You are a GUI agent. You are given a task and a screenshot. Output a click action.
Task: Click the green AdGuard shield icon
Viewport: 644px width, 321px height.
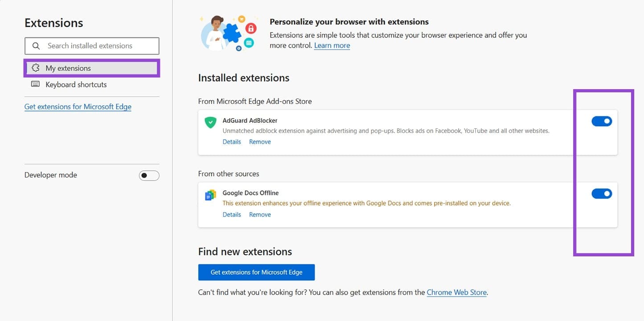pyautogui.click(x=210, y=123)
